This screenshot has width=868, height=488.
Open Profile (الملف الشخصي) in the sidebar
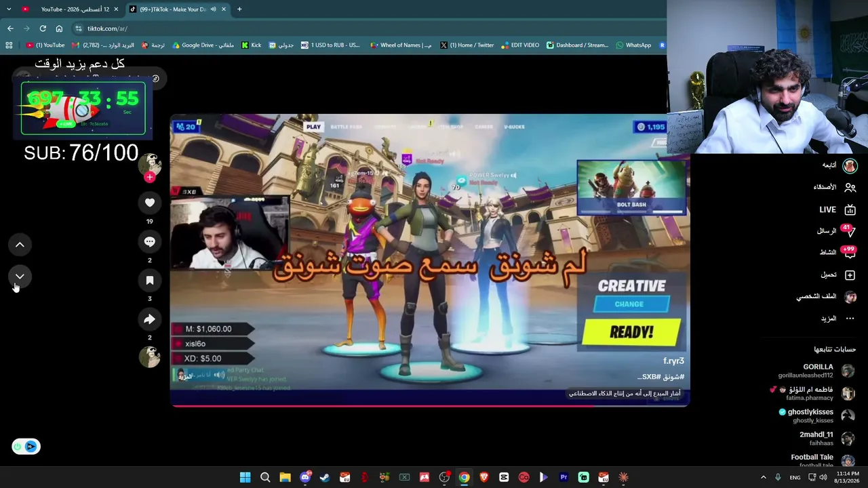pos(827,297)
